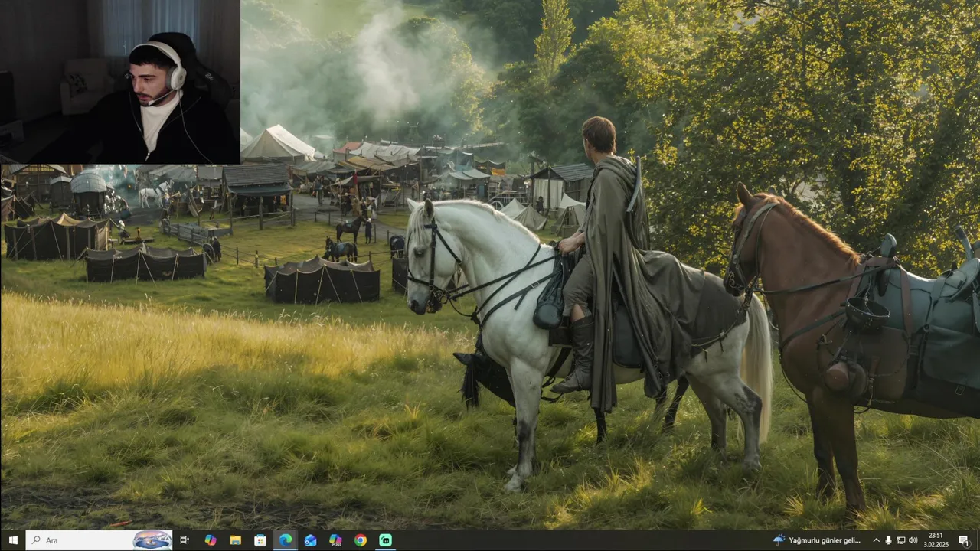Open network settings from the tray
Viewport: 980px width, 551px height.
coord(900,540)
